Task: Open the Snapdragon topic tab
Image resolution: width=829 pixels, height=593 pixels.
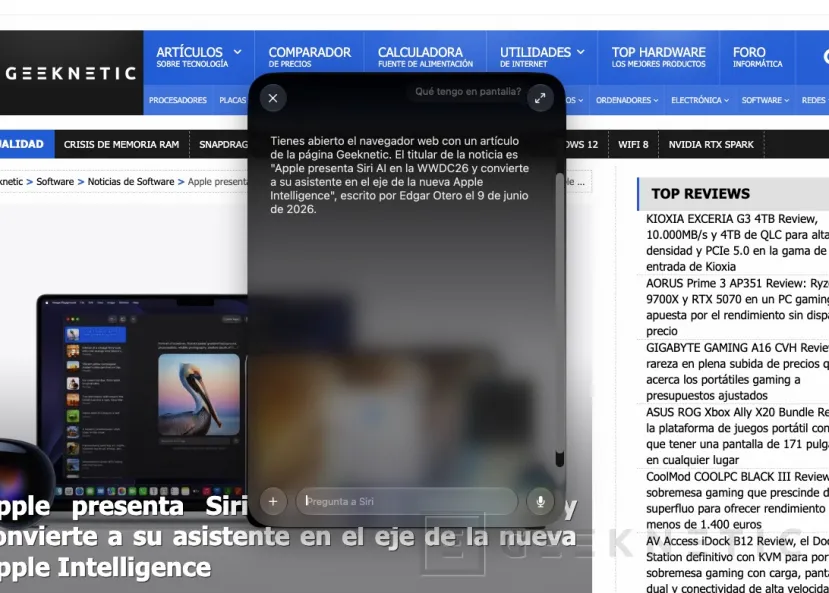Action: (x=223, y=144)
